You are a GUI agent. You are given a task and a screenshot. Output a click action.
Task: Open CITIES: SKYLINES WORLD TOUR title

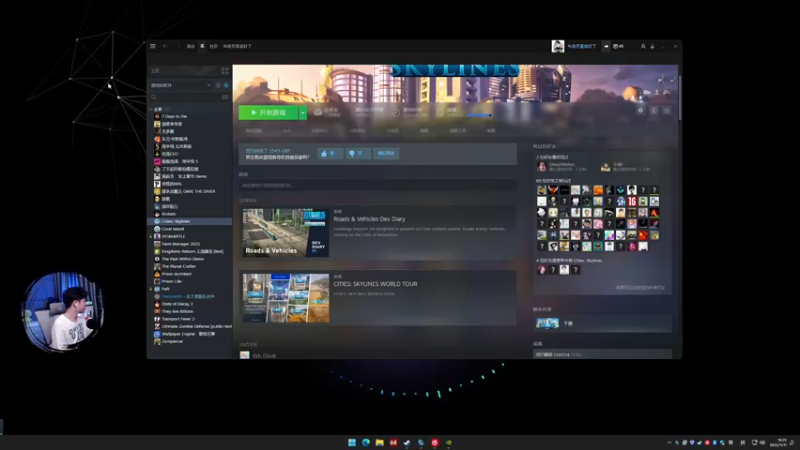click(x=376, y=284)
